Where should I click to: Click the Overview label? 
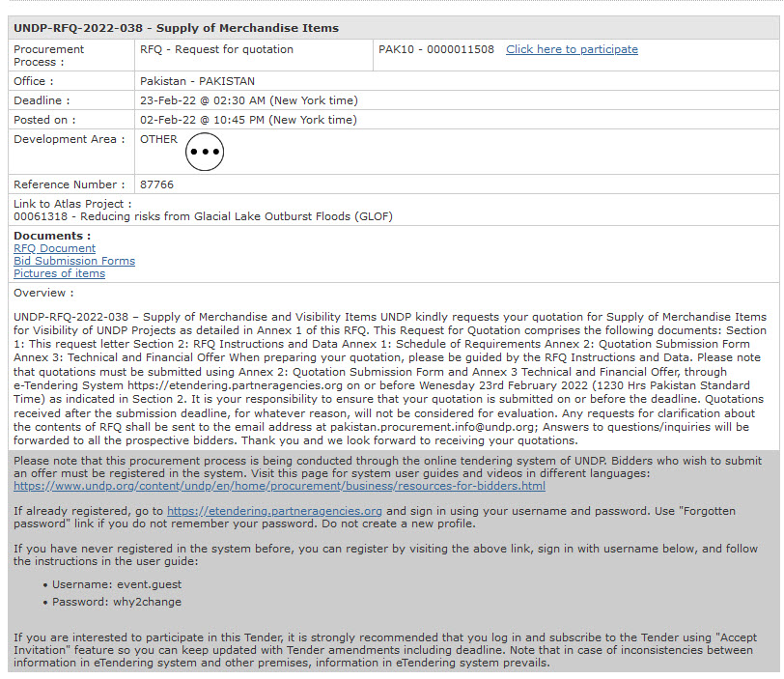click(x=43, y=293)
